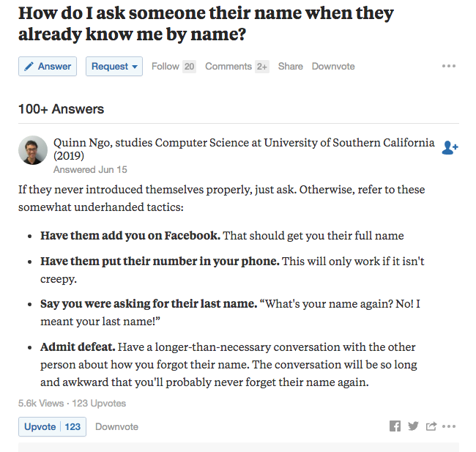Open Quinn Ngo's profile photo
Viewport: 476px width, 452px height.
pyautogui.click(x=33, y=150)
